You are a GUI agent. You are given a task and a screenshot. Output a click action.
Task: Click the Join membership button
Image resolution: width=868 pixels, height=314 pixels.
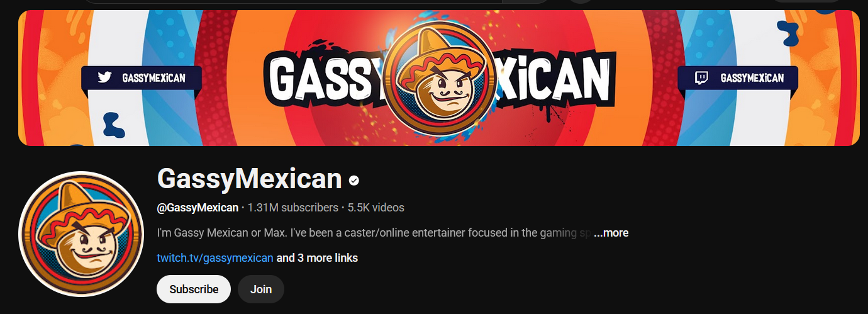[261, 289]
